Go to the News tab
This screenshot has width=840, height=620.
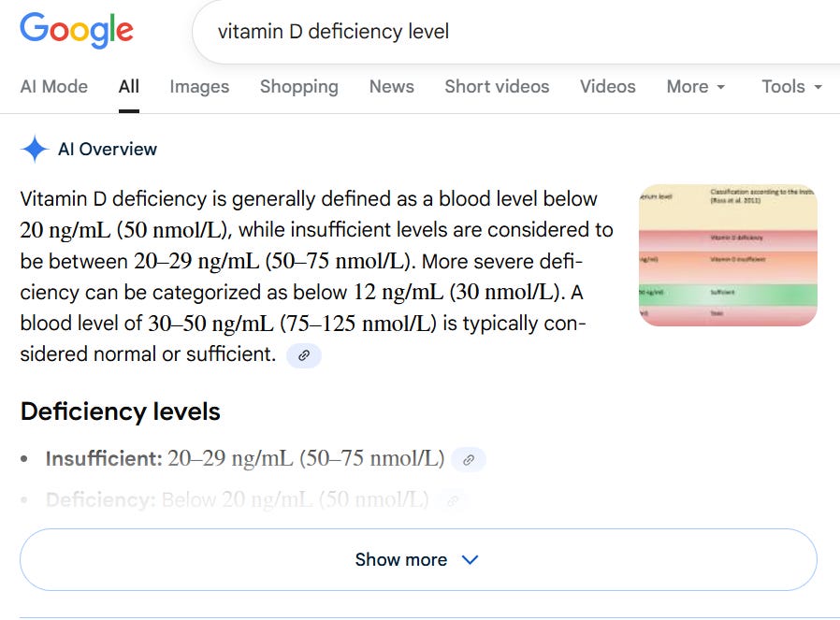392,87
